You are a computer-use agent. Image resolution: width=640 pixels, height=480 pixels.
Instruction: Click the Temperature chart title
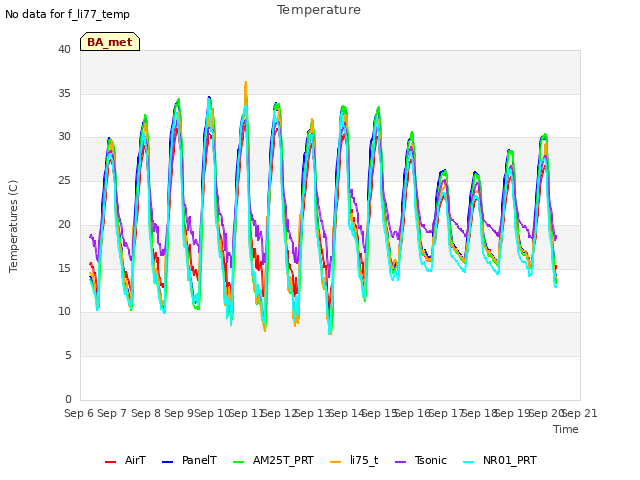pos(319,10)
